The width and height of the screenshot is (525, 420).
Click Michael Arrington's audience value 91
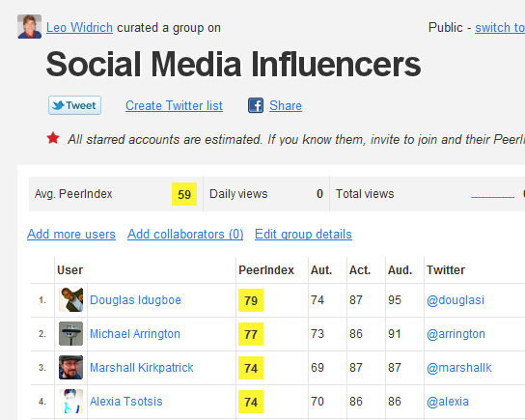(x=395, y=334)
